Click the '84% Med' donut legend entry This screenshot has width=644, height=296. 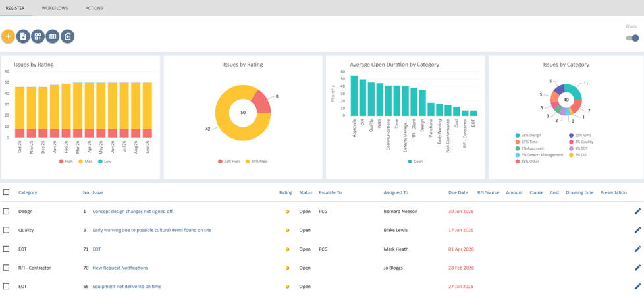(257, 162)
